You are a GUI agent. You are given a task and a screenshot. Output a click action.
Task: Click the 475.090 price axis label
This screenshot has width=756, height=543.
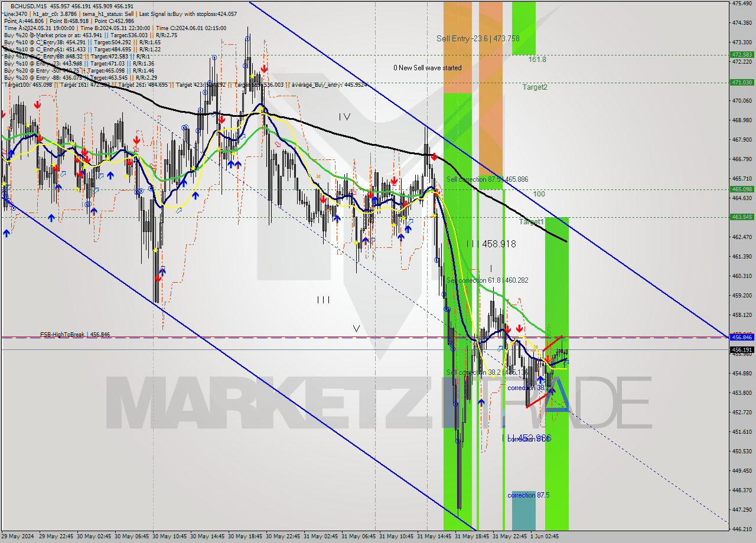pos(741,4)
